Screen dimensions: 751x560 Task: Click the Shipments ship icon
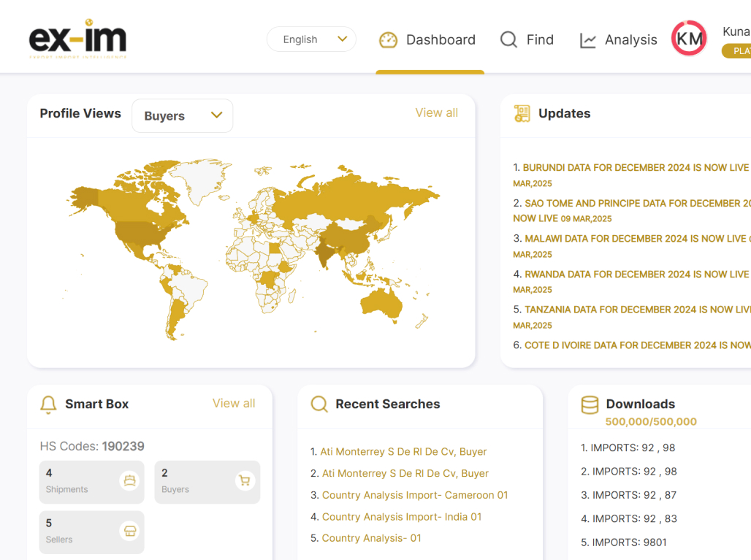pyautogui.click(x=129, y=480)
